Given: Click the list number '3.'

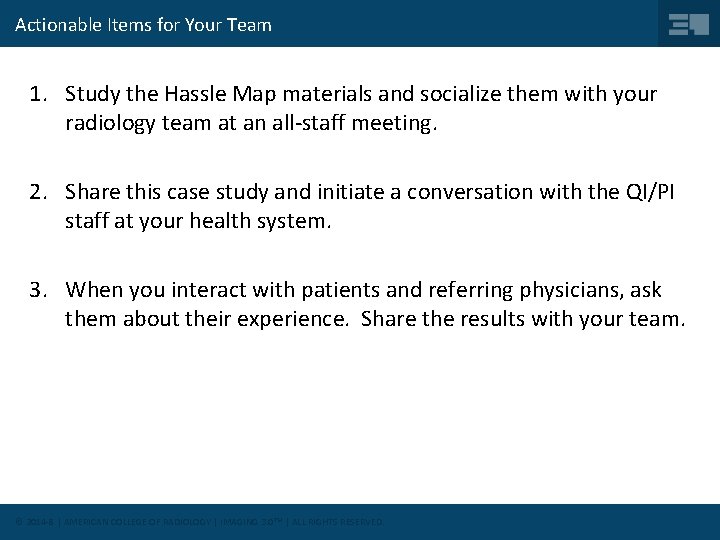Looking at the screenshot, I should point(39,290).
